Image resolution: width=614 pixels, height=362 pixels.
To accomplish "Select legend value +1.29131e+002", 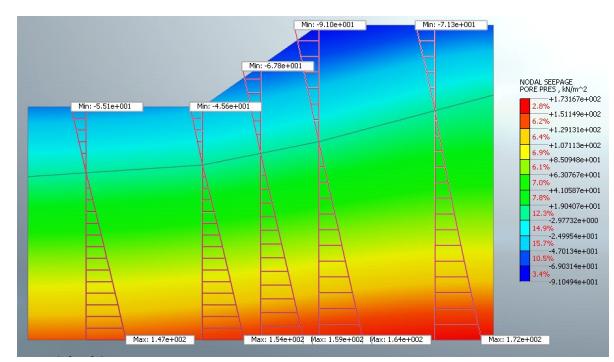I will pyautogui.click(x=574, y=130).
